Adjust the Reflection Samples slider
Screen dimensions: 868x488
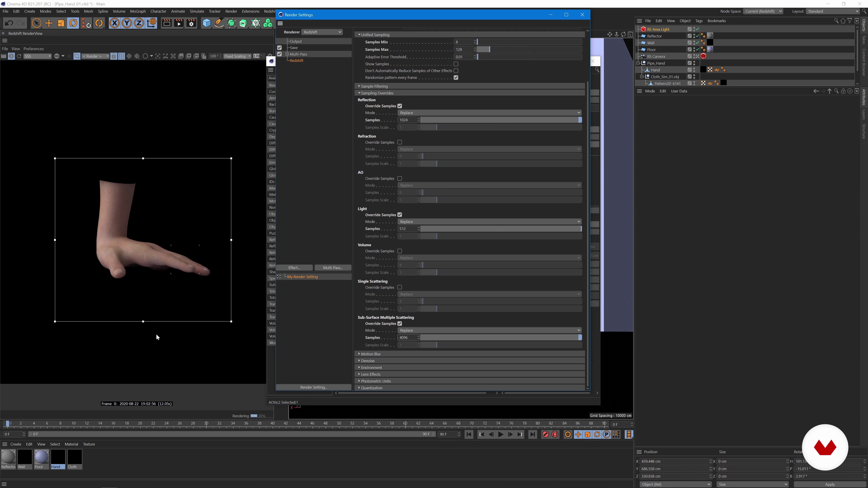pyautogui.click(x=501, y=120)
